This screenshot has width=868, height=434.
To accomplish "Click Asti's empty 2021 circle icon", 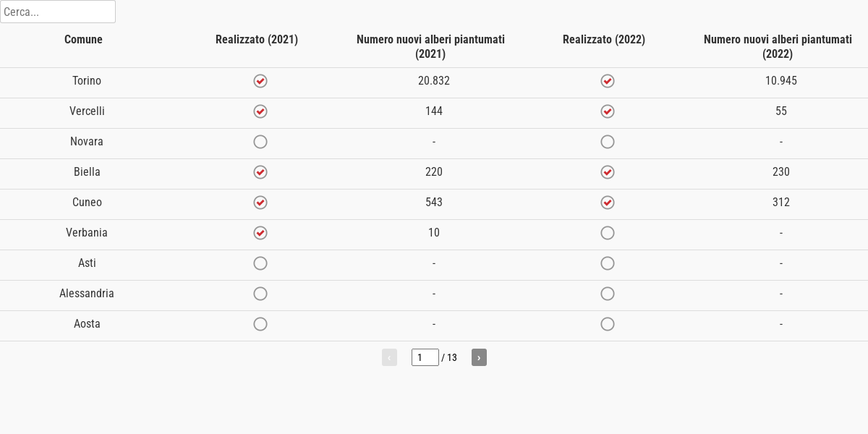I will (x=260, y=263).
